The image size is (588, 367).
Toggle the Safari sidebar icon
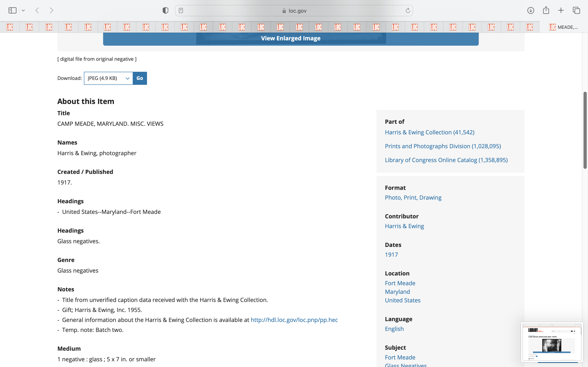(12, 10)
